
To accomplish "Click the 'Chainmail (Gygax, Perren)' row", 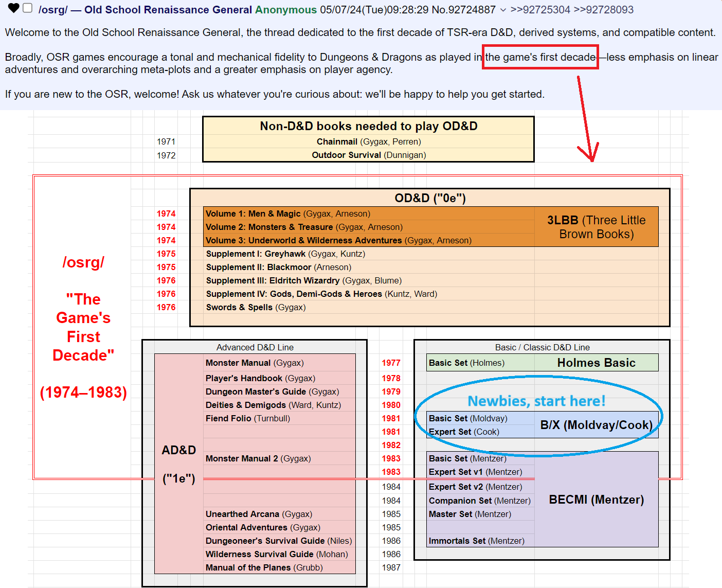I will [369, 141].
